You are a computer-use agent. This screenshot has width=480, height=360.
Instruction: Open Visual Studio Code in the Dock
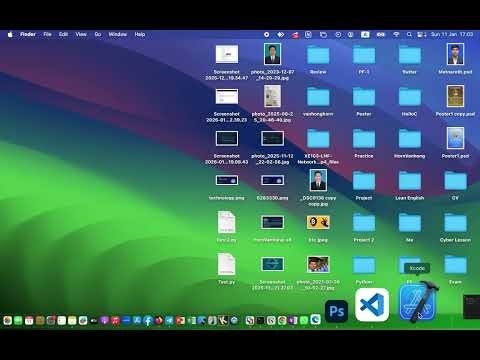click(372, 305)
